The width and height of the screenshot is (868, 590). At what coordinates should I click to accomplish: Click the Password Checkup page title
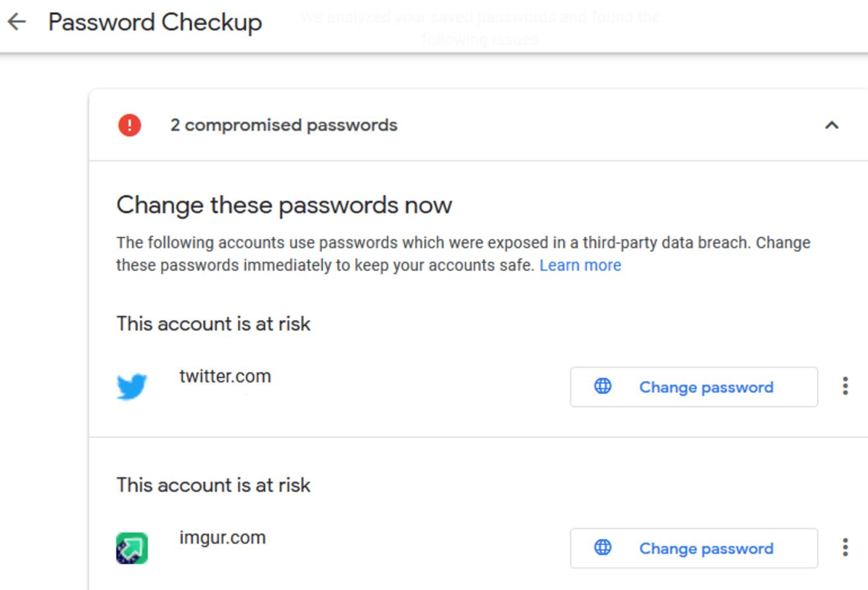(x=155, y=22)
